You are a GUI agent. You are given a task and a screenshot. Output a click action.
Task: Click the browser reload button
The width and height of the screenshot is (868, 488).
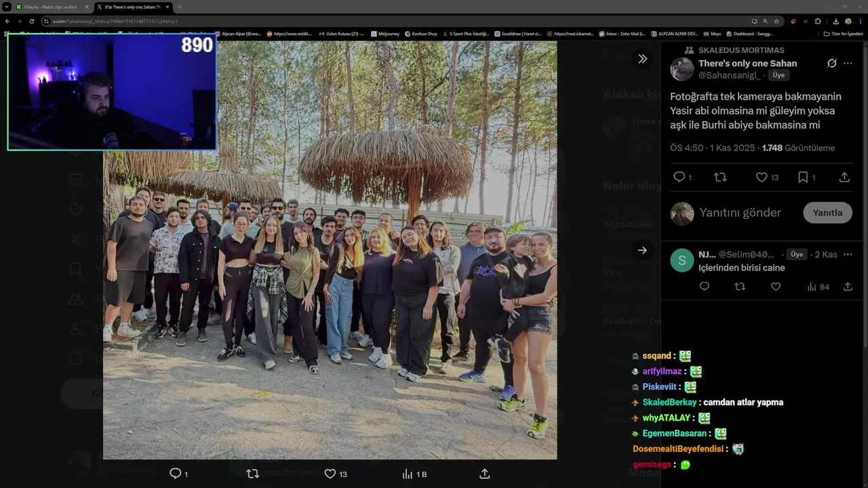coord(31,21)
